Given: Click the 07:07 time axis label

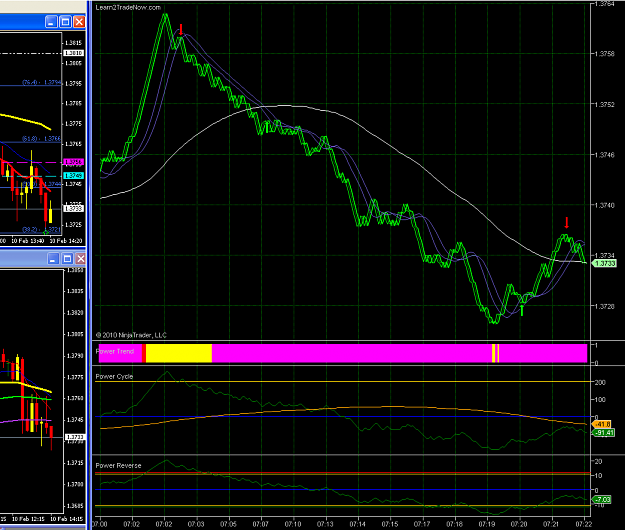Looking at the screenshot, I should [x=261, y=524].
